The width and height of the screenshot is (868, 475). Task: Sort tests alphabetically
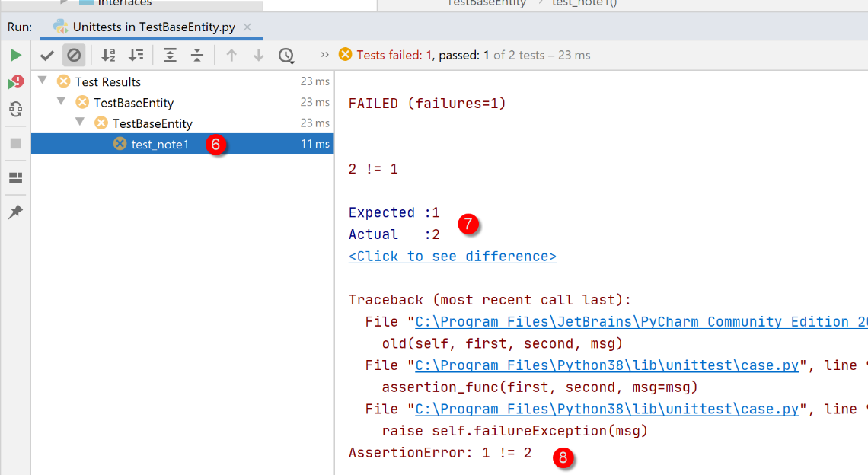(x=108, y=55)
